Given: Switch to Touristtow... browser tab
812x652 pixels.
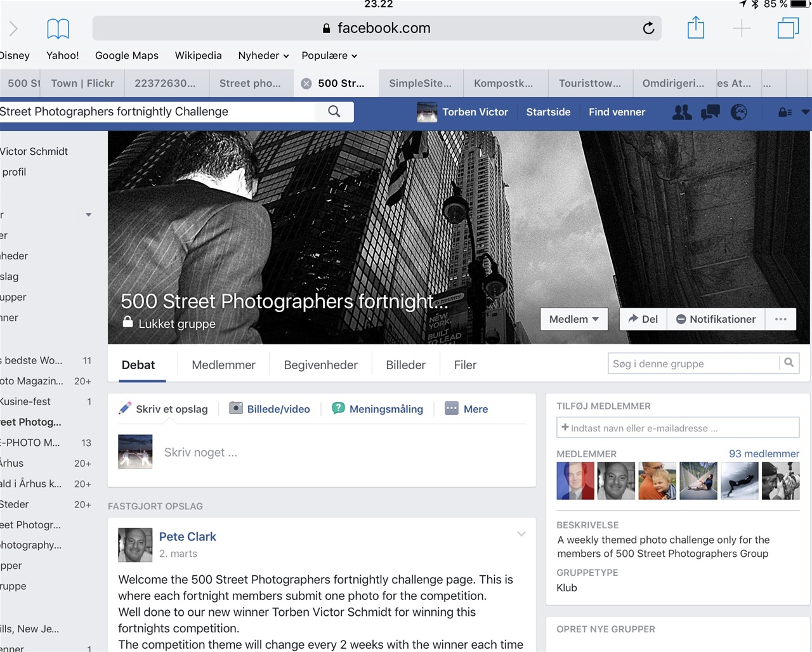Looking at the screenshot, I should click(x=590, y=83).
